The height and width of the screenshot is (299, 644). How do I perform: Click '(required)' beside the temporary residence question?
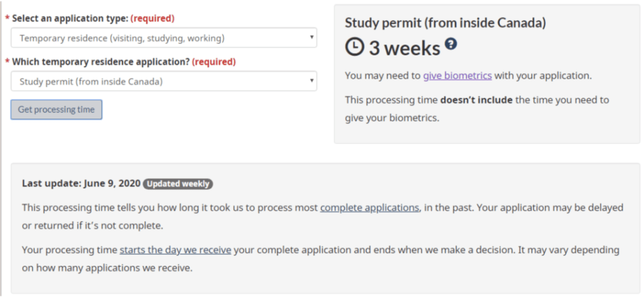pos(214,62)
